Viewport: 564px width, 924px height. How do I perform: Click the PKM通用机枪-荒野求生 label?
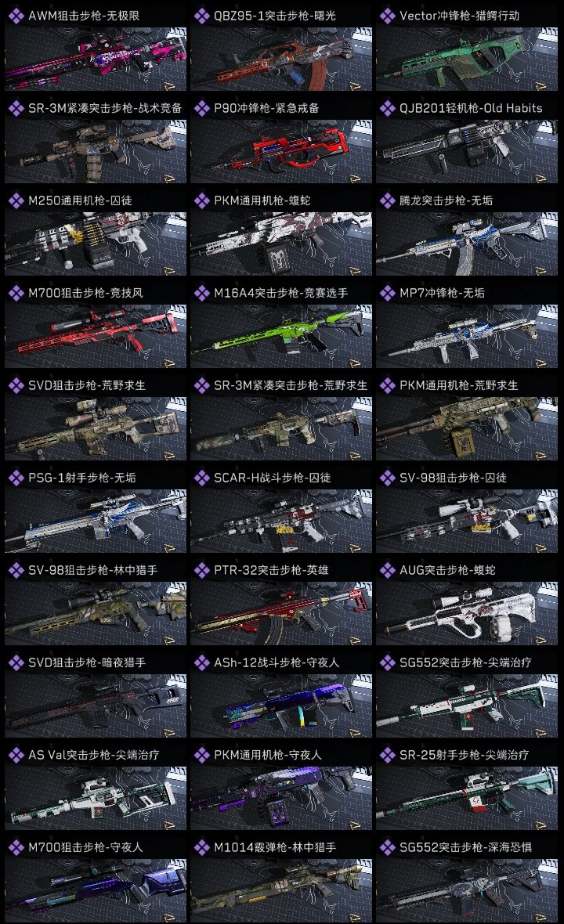(458, 385)
